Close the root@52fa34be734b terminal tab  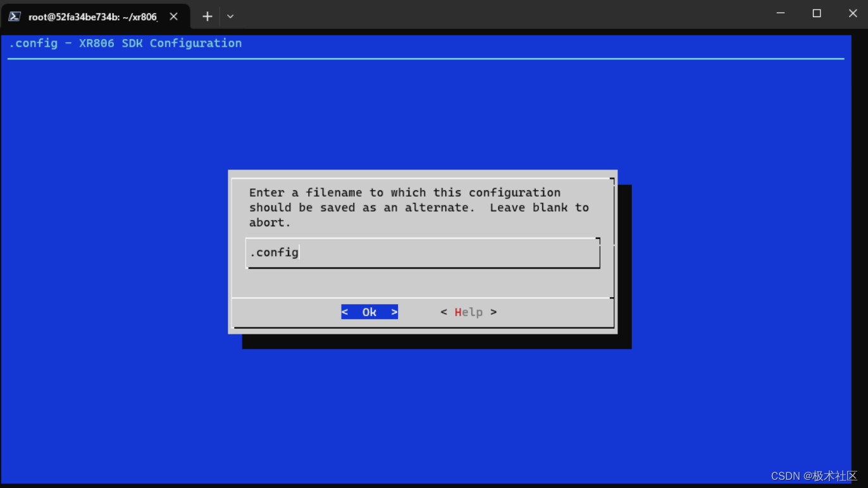pos(174,16)
